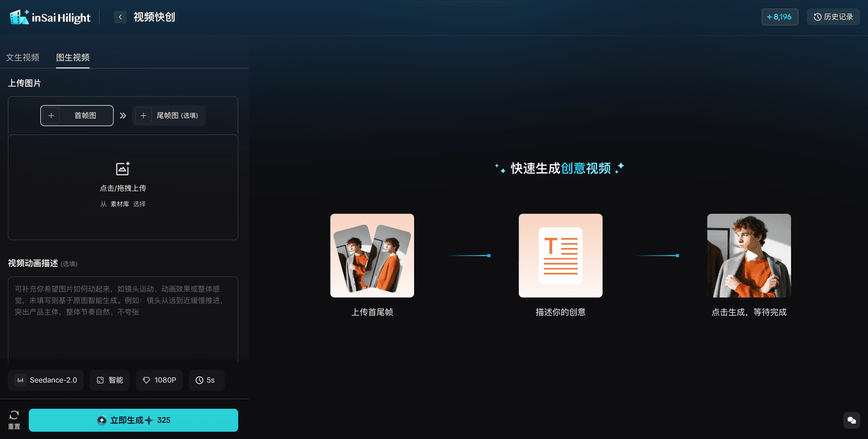Select the 首帧图 first frame slot
868x439 pixels.
77,116
